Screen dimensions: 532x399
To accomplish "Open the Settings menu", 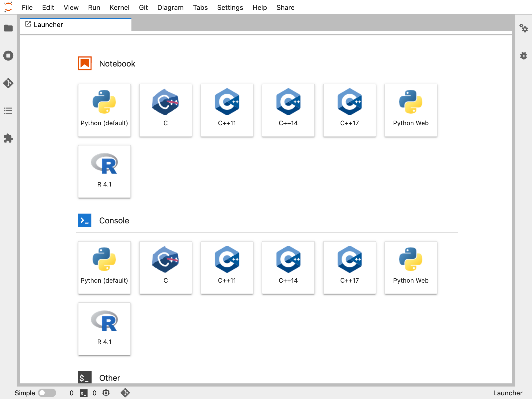I will click(x=230, y=8).
